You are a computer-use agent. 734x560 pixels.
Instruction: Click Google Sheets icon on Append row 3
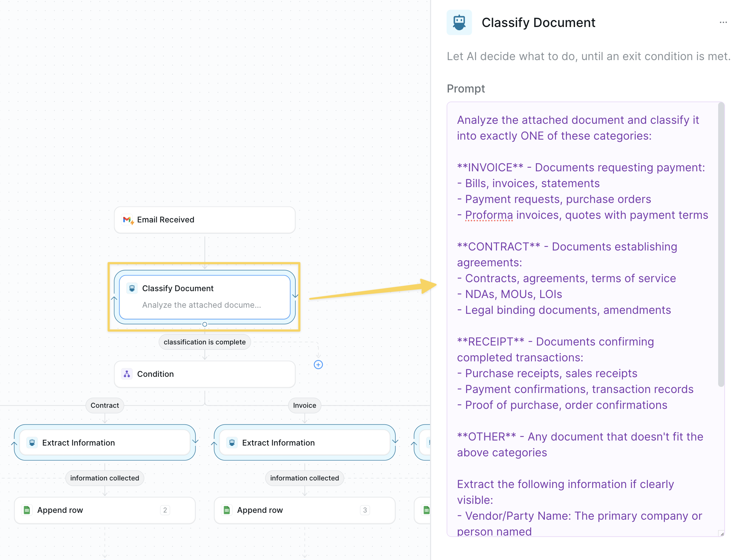[227, 510]
